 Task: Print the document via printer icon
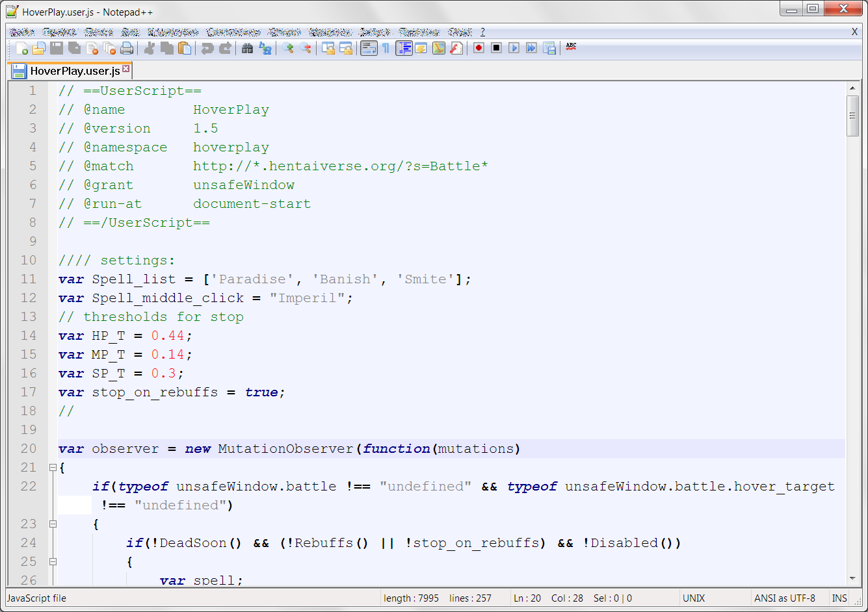[x=127, y=48]
